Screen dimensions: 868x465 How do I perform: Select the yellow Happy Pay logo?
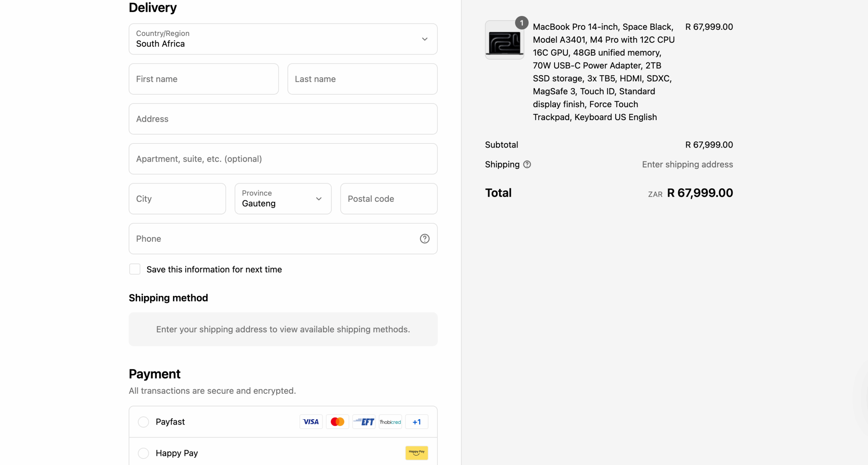coord(417,453)
